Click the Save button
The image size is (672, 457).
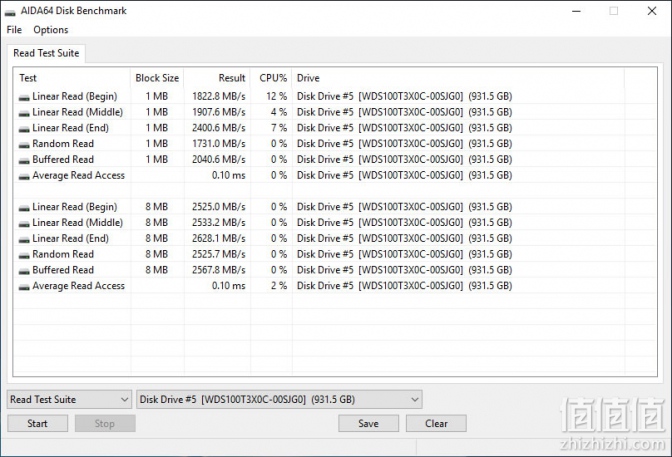click(x=368, y=424)
